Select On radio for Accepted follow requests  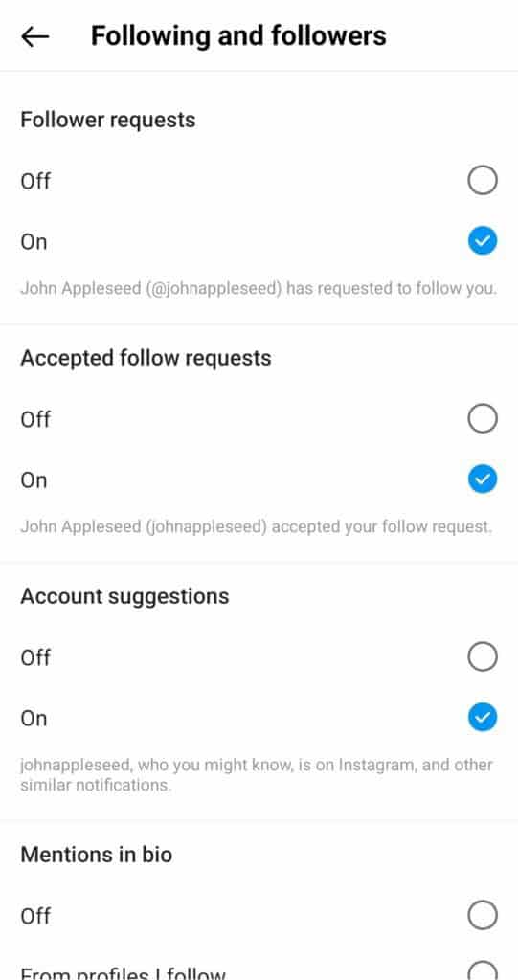click(483, 479)
